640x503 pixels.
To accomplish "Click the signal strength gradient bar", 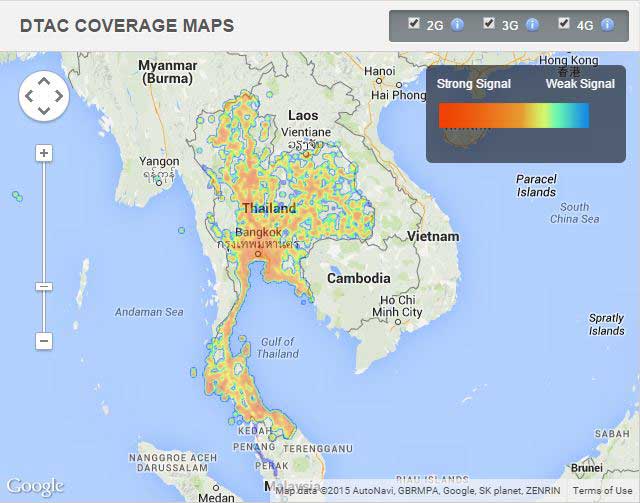I will pos(514,116).
